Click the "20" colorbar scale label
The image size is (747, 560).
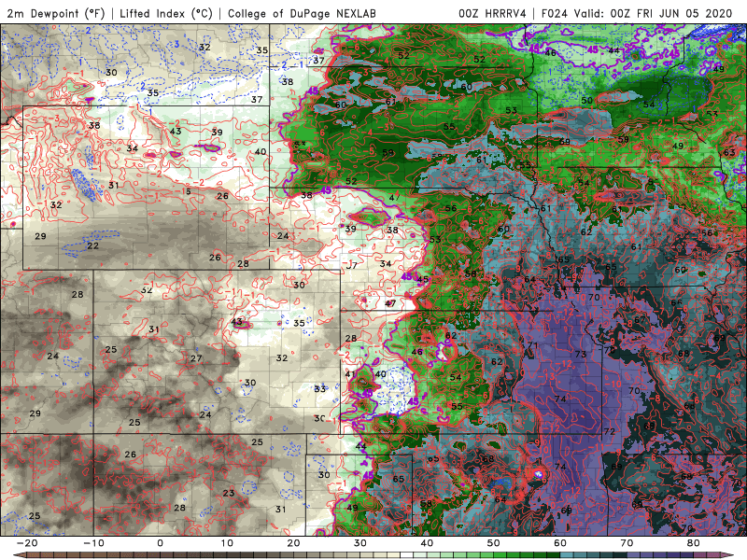pos(293,543)
